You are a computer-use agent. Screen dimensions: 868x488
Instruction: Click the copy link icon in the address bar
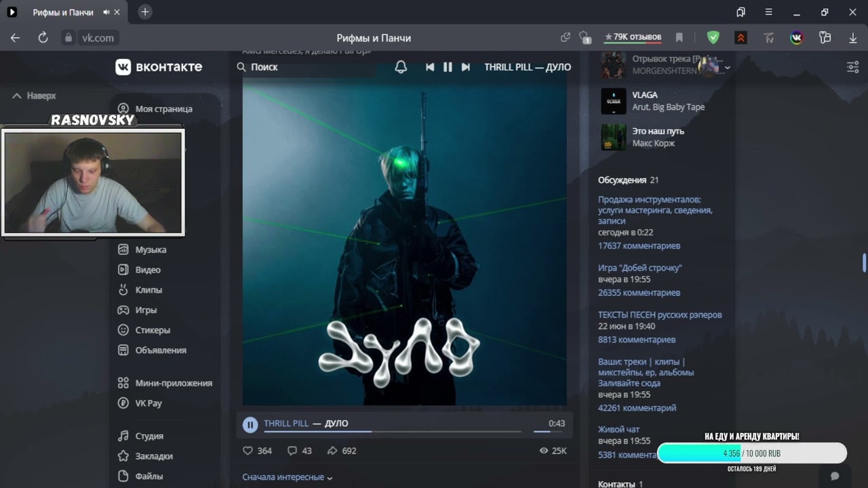coord(566,38)
